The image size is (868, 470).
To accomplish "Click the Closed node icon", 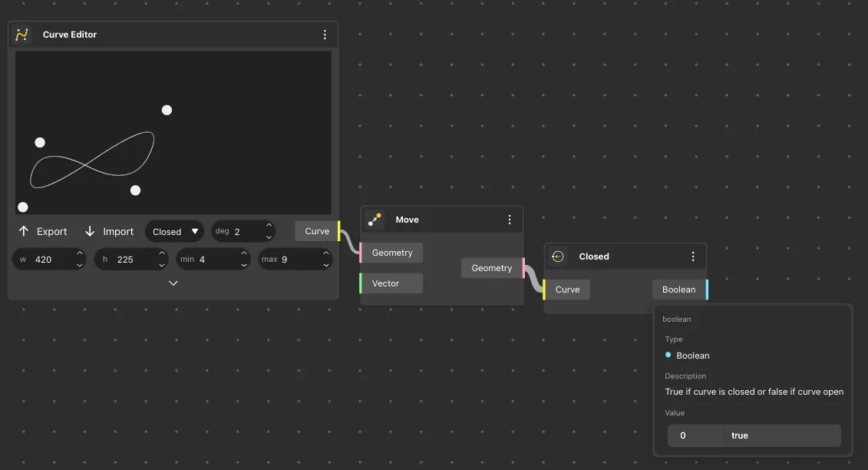I will click(x=558, y=257).
